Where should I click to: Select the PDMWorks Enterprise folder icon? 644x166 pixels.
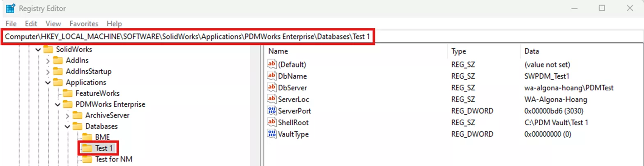(68, 104)
